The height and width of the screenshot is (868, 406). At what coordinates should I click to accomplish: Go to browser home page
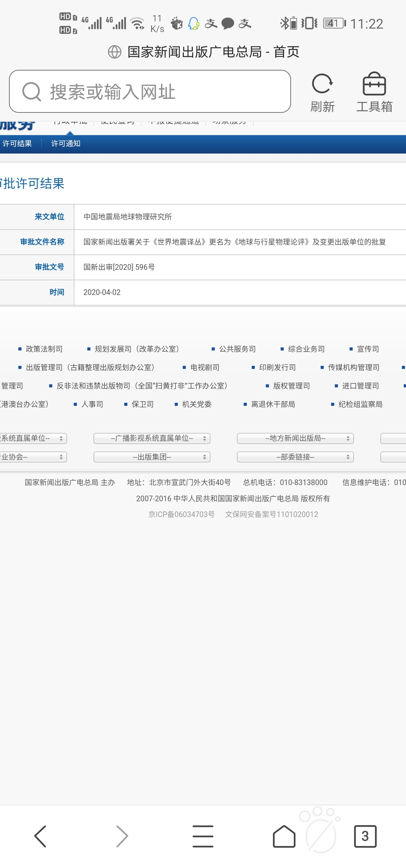[x=284, y=836]
